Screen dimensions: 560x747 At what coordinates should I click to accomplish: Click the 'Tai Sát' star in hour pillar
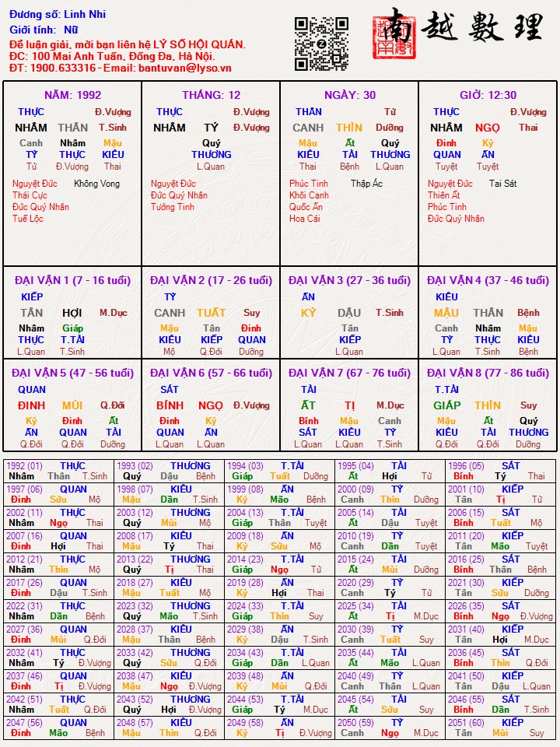click(503, 184)
